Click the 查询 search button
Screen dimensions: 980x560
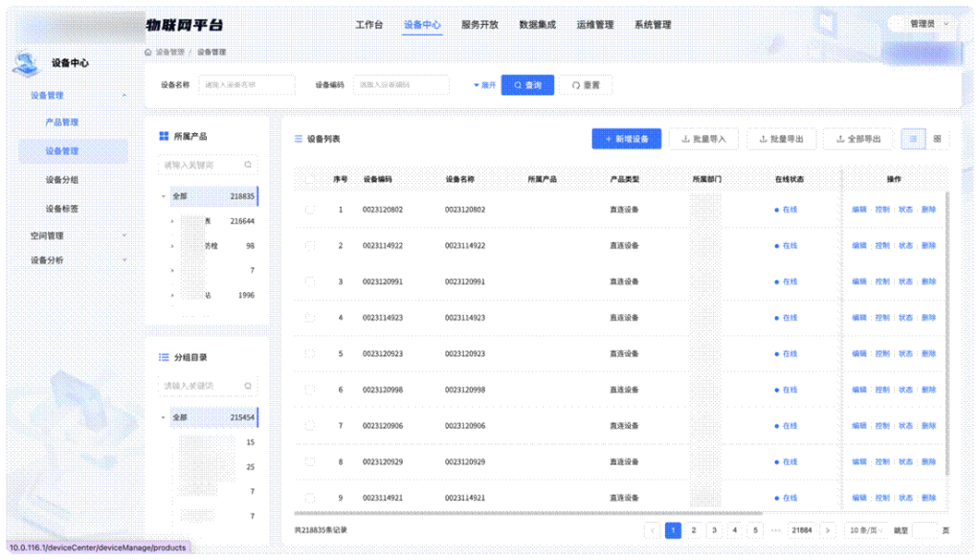point(527,85)
